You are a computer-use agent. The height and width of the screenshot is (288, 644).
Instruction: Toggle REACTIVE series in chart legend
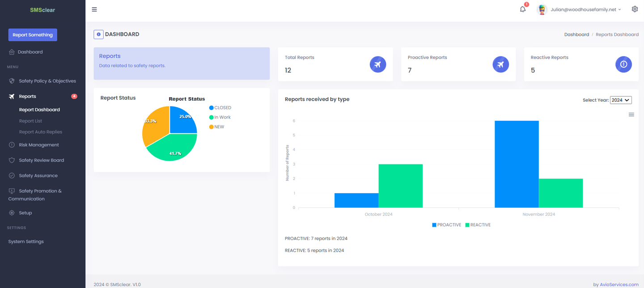click(478, 225)
